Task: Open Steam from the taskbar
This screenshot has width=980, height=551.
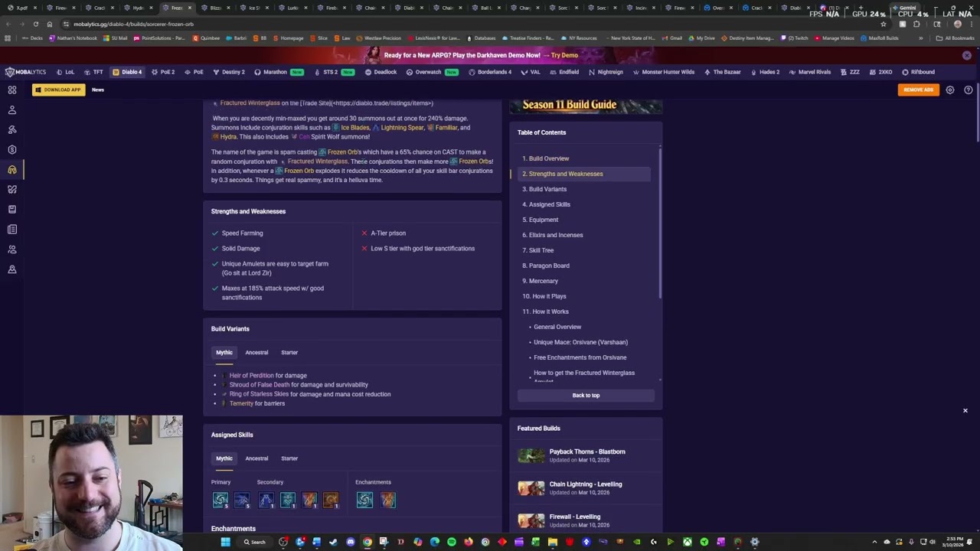Action: tap(333, 542)
